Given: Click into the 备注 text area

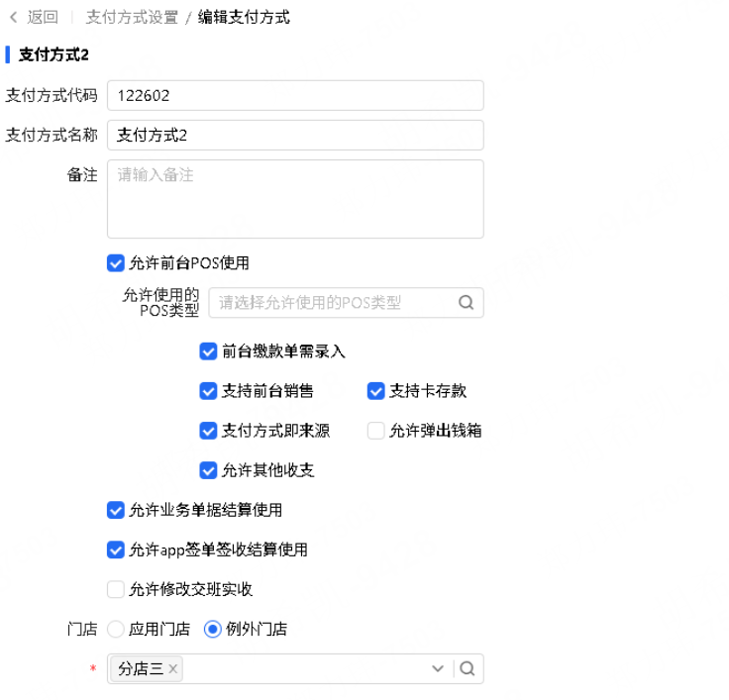Looking at the screenshot, I should (x=295, y=199).
